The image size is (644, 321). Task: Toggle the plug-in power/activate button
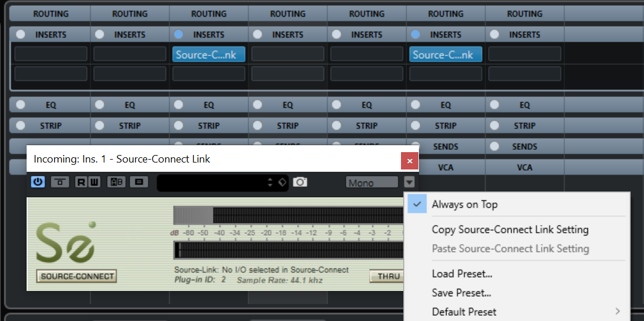click(x=38, y=182)
